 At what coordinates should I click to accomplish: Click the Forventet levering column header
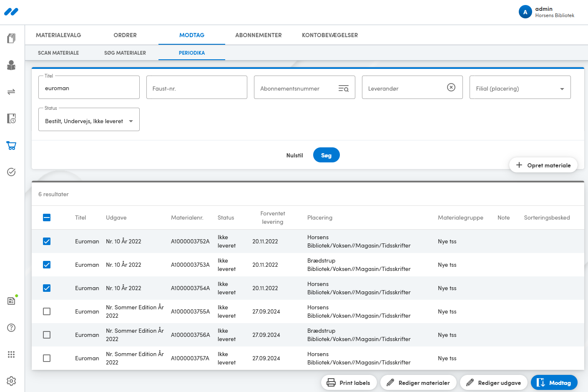273,217
